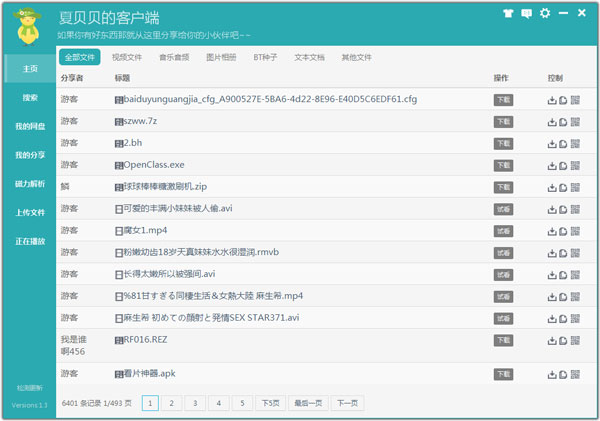This screenshot has height=421, width=600.
Task: Switch to the 文本文档 tab
Action: [309, 57]
